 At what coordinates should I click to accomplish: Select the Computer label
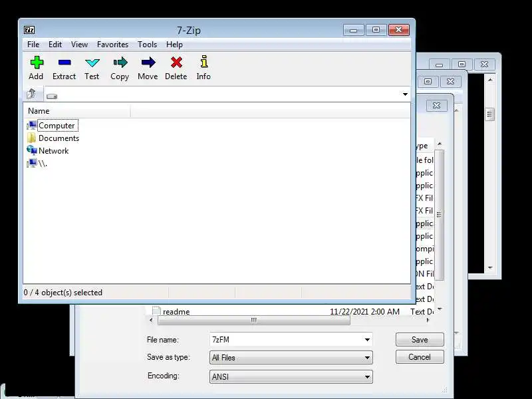57,126
